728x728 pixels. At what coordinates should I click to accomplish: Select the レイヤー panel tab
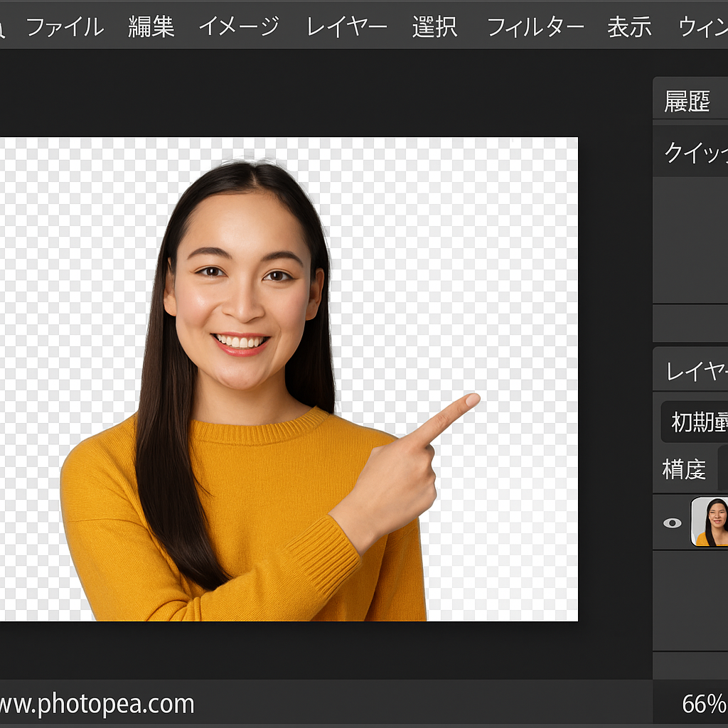pos(696,370)
